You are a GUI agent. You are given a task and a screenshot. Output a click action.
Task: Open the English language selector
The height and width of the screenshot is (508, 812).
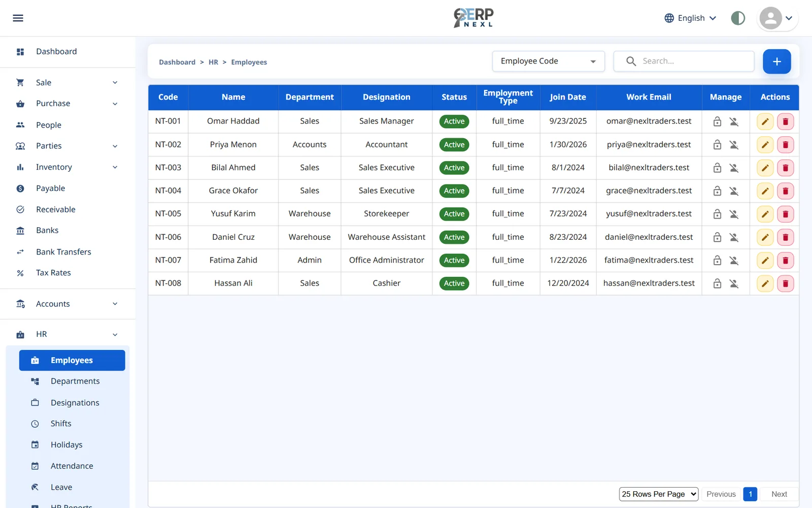(x=691, y=18)
